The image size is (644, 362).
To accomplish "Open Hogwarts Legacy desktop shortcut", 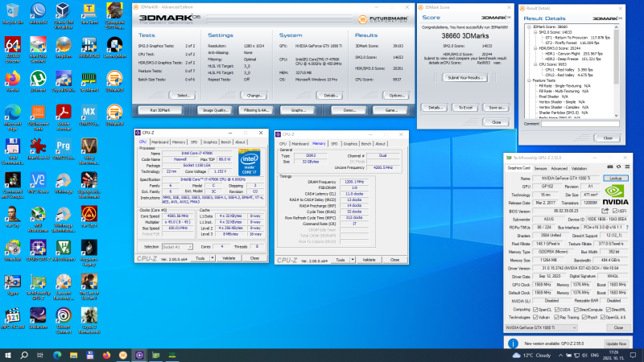I will coord(89,253).
